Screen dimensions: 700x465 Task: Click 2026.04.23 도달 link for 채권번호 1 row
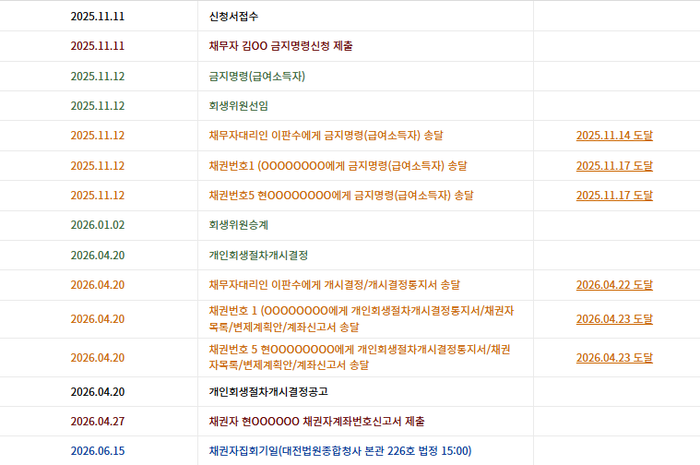[x=614, y=319]
